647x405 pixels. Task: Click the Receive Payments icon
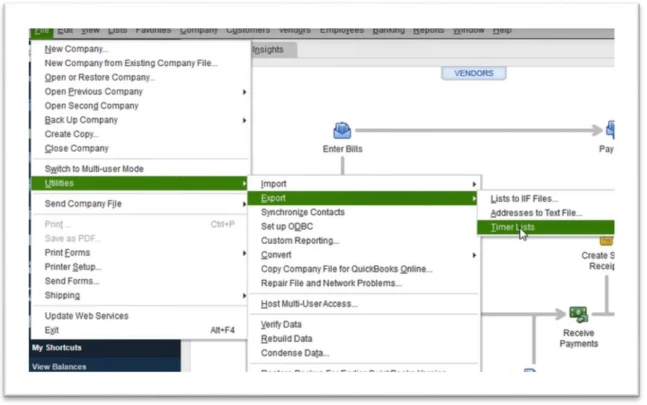[578, 317]
